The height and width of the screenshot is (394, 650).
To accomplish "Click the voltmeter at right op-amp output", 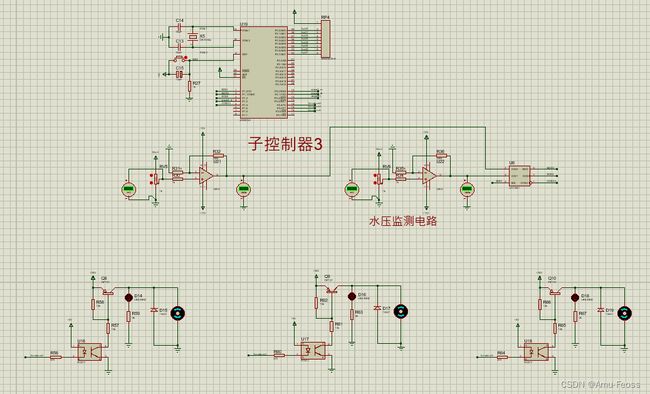I will 467,190.
